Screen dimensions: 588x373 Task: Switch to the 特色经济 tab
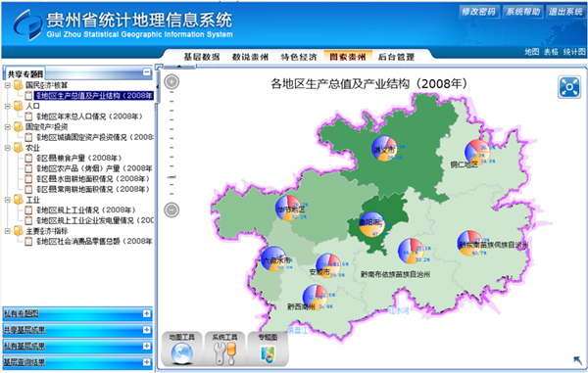click(x=299, y=57)
